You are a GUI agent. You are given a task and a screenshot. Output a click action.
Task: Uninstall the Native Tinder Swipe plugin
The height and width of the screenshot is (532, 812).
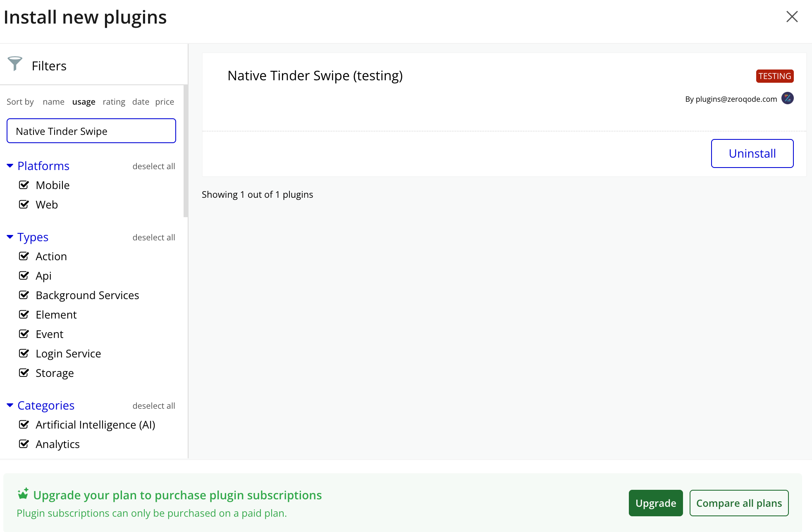tap(752, 153)
